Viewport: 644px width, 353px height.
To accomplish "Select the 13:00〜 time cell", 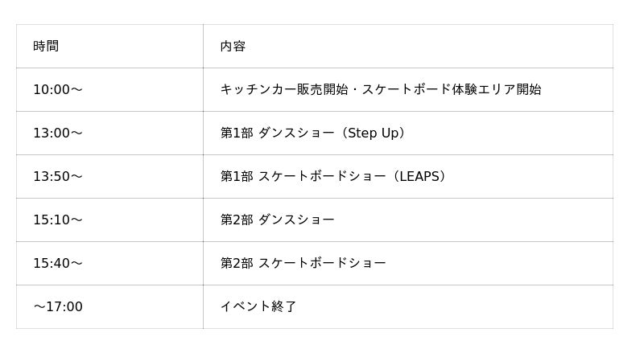I will [x=58, y=133].
